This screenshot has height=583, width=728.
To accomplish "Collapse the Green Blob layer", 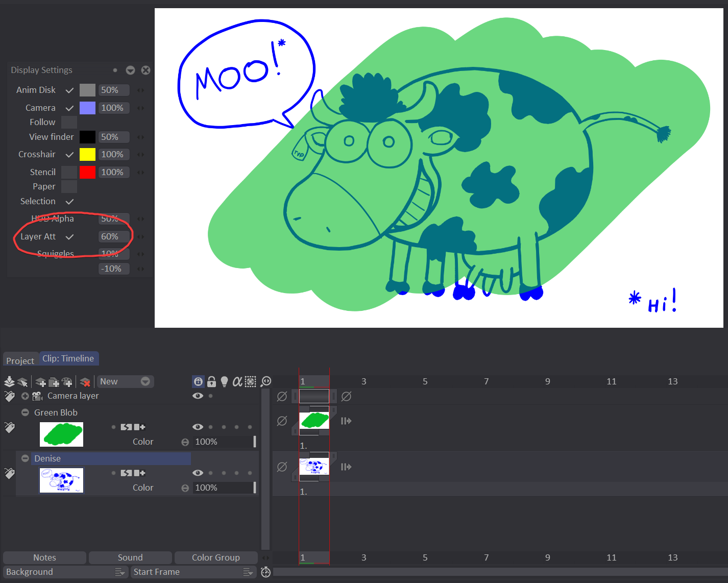I will coord(25,412).
